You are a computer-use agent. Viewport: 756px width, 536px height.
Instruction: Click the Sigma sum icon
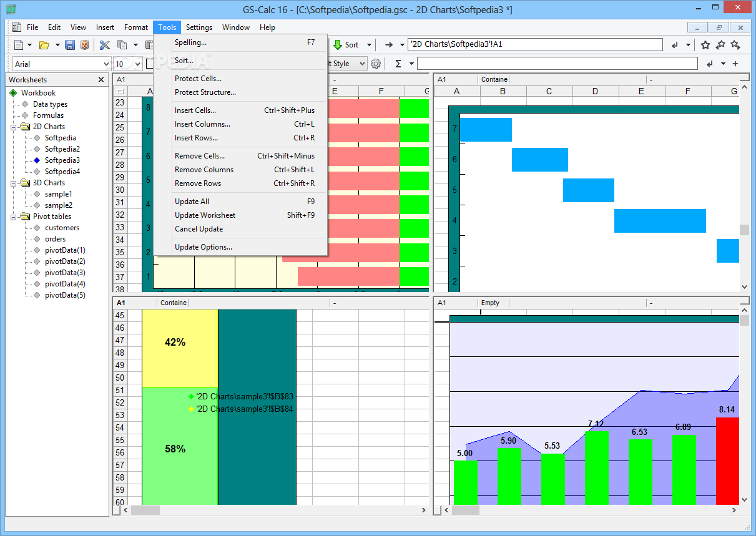[398, 64]
